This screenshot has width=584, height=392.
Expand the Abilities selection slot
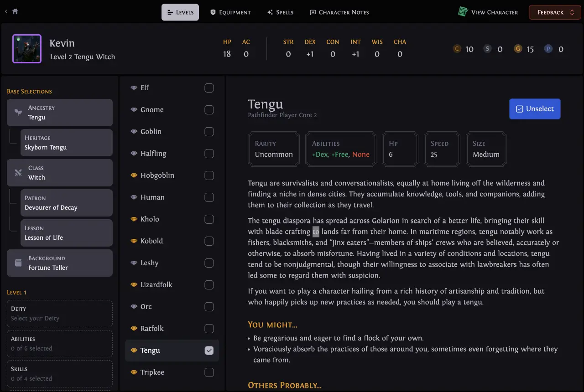tap(60, 344)
